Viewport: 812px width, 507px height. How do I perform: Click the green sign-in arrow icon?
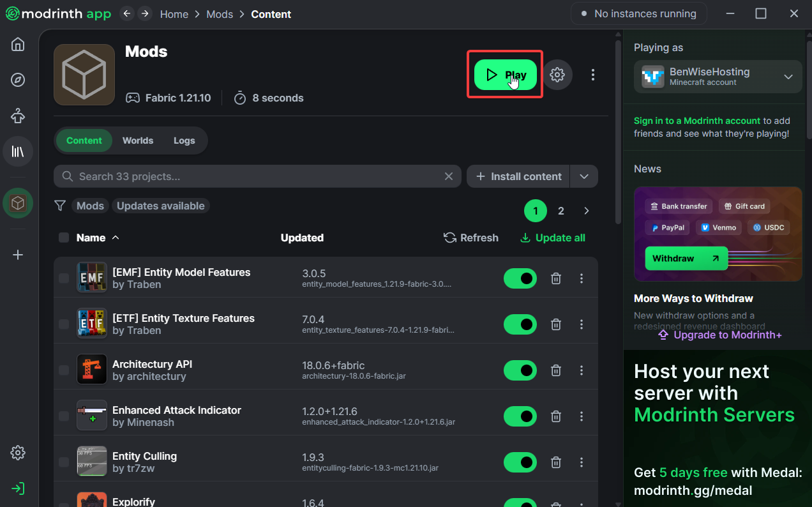click(x=18, y=488)
